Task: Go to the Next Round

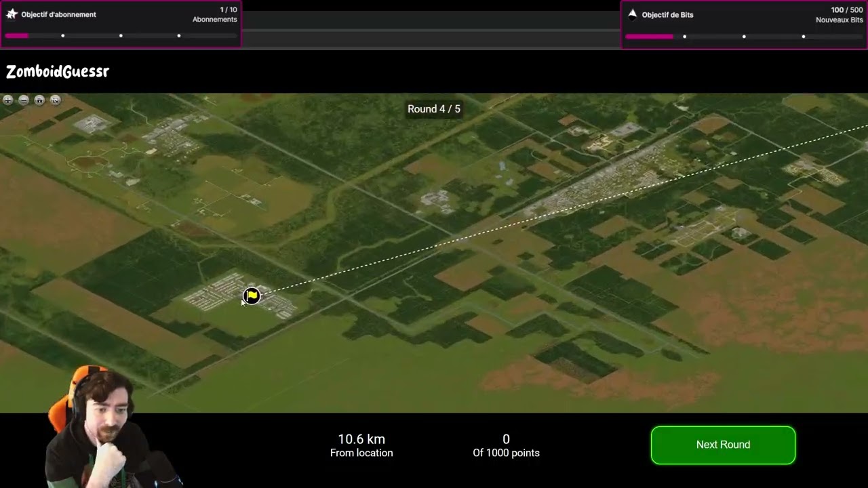Action: click(x=723, y=445)
